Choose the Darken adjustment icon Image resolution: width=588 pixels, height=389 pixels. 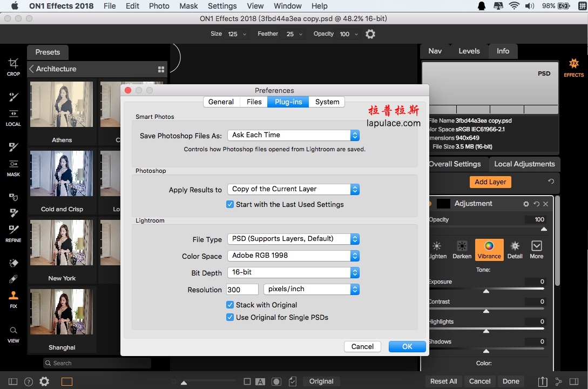coord(462,250)
